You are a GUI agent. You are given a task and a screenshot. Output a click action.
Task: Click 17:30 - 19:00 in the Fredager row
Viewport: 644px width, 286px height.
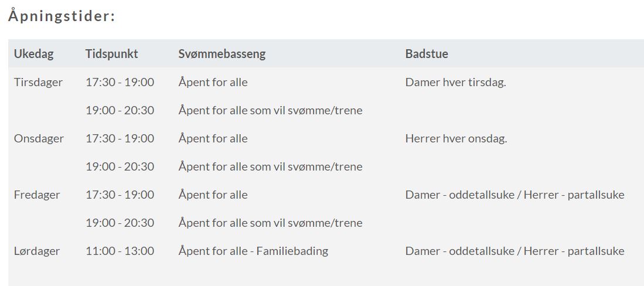(120, 195)
